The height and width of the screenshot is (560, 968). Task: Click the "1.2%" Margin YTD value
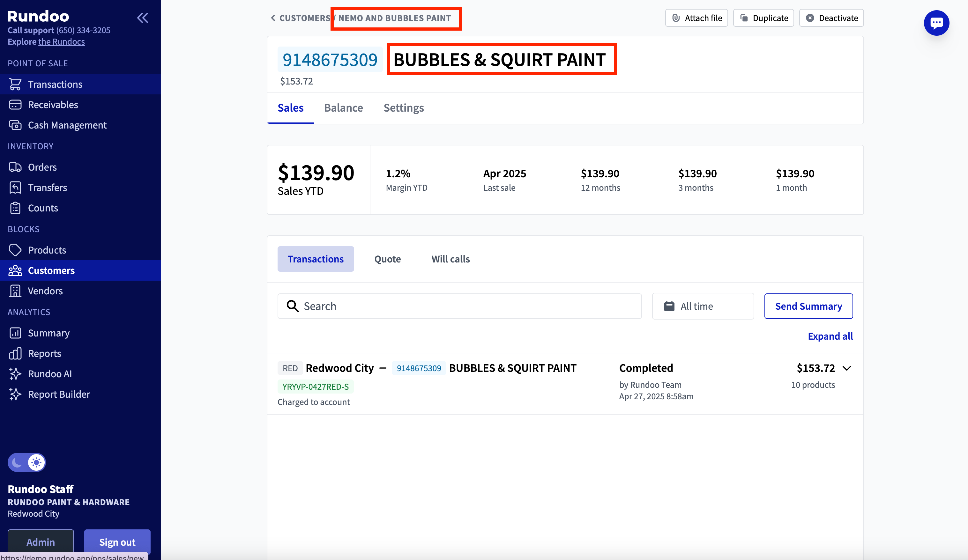[x=398, y=173]
